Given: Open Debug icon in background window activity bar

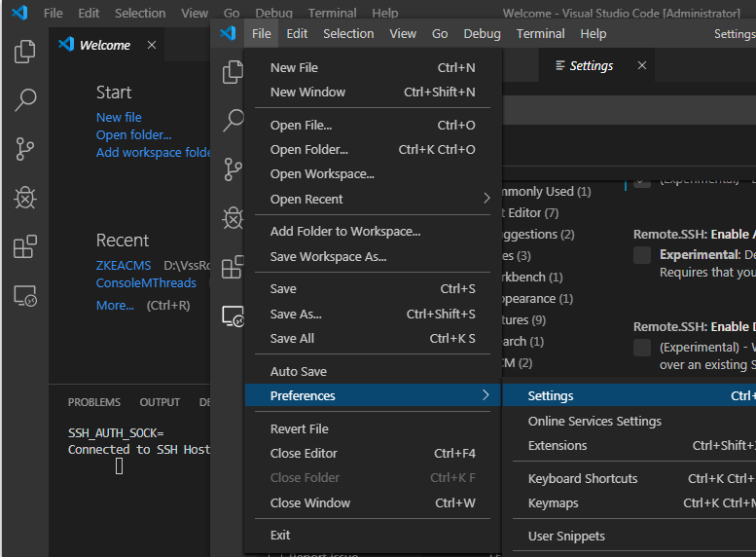Looking at the screenshot, I should (x=25, y=198).
